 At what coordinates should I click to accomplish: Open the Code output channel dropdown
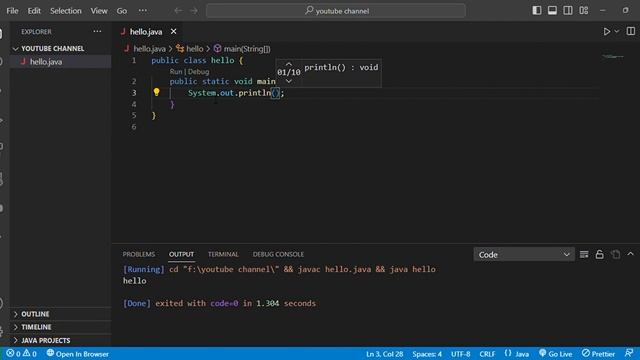click(x=524, y=255)
